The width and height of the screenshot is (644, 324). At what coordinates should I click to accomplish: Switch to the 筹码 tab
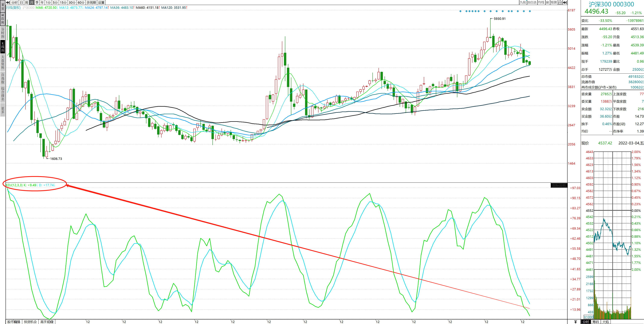596,322
